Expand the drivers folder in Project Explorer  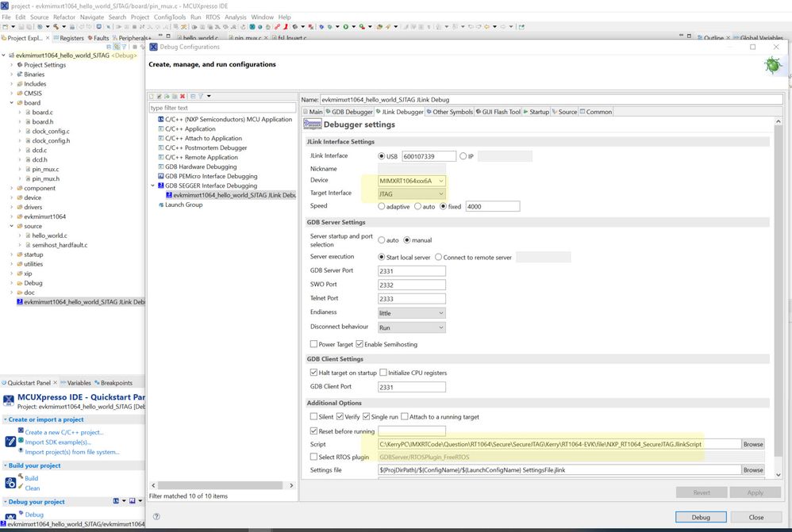point(12,207)
